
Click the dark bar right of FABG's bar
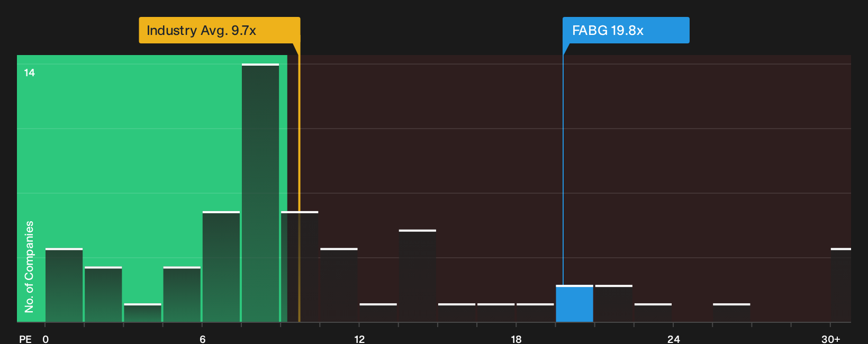(613, 303)
